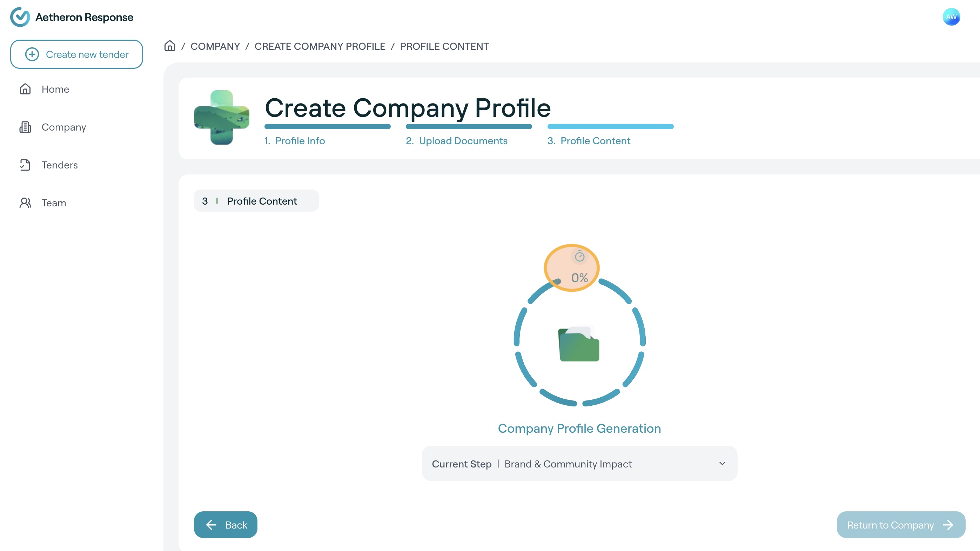Click the timer icon above 0%
Screen dimensions: 980x551
pyautogui.click(x=579, y=257)
